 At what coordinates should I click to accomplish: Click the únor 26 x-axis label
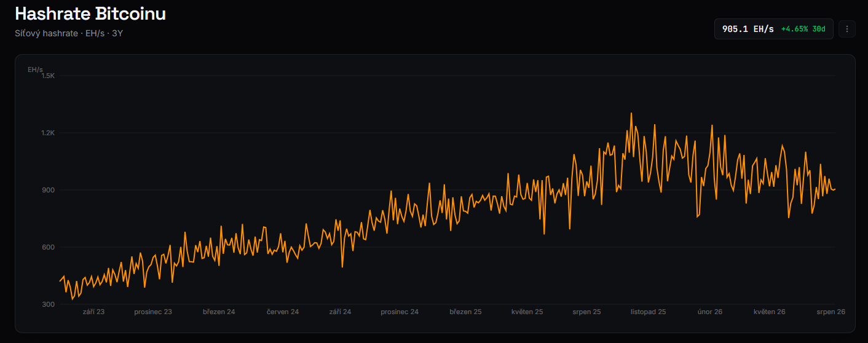coord(709,312)
